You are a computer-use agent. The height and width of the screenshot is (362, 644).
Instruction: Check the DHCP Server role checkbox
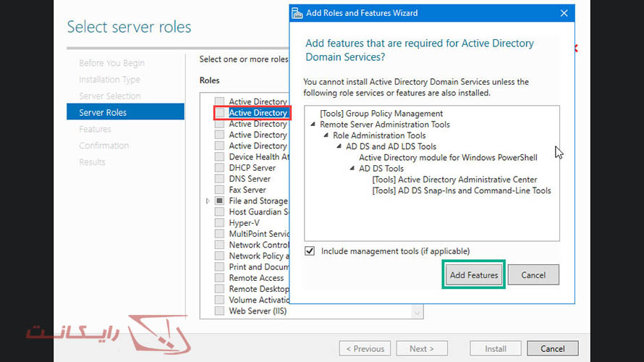(219, 168)
